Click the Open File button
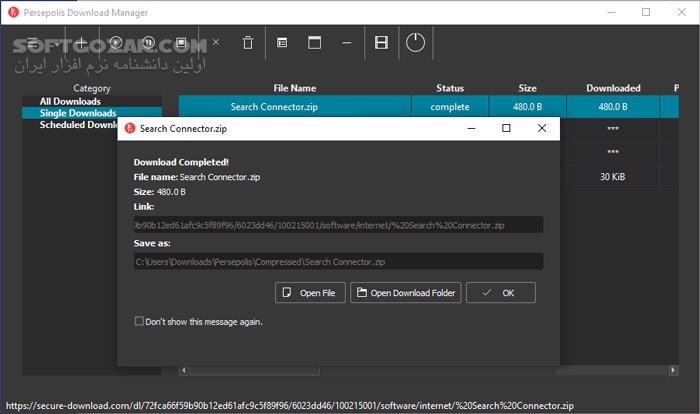Viewport: 700px width, 414px height. pos(310,293)
